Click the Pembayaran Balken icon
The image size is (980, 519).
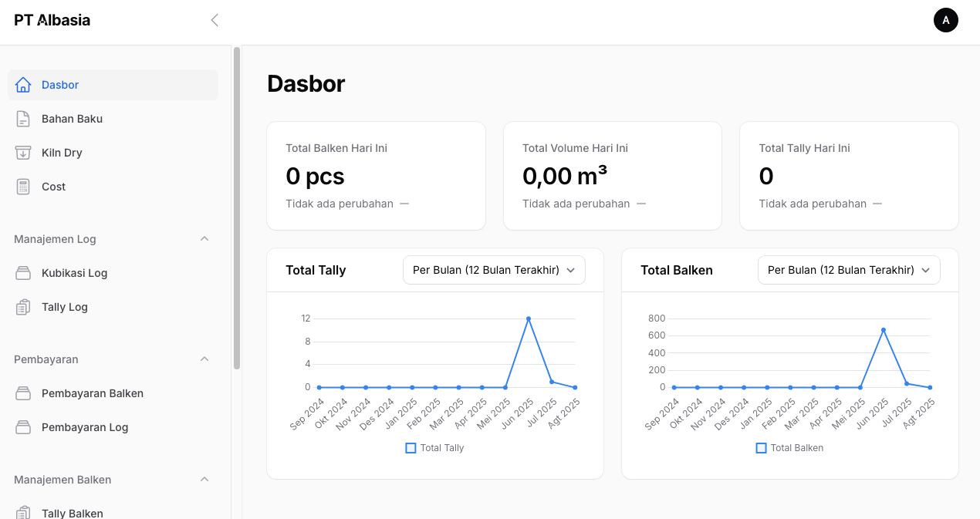pyautogui.click(x=23, y=393)
